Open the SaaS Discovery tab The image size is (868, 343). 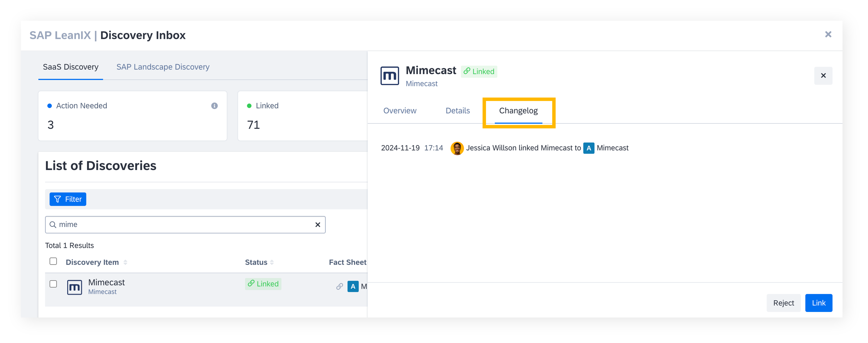pos(70,67)
